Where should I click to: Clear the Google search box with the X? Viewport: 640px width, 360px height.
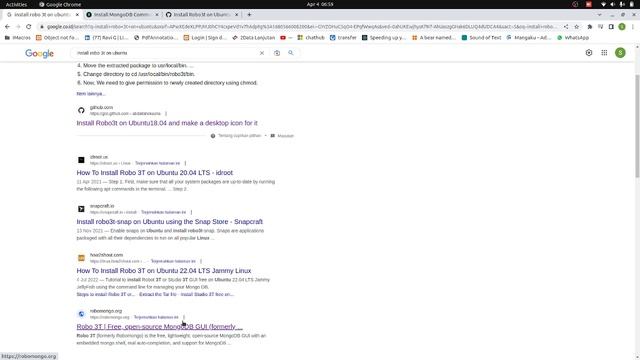point(262,53)
